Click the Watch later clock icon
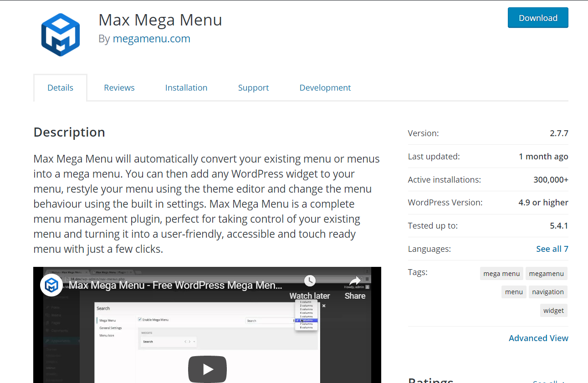588x383 pixels. point(310,281)
